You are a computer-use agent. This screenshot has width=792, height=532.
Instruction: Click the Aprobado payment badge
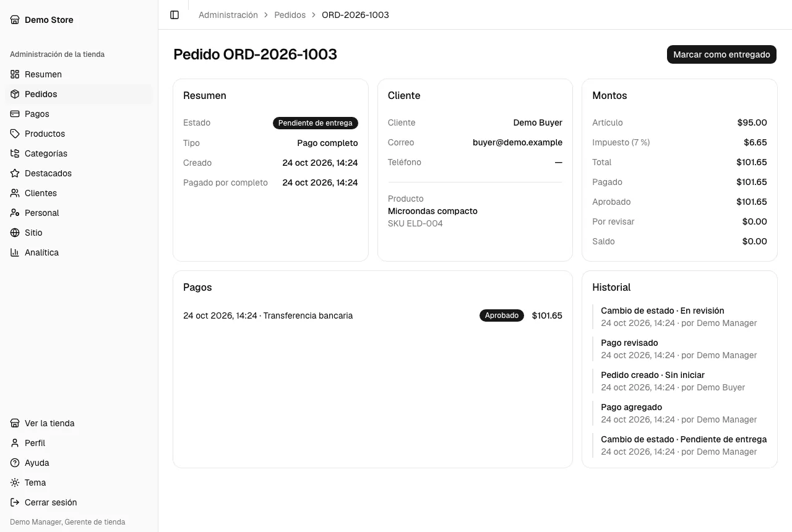pos(502,315)
